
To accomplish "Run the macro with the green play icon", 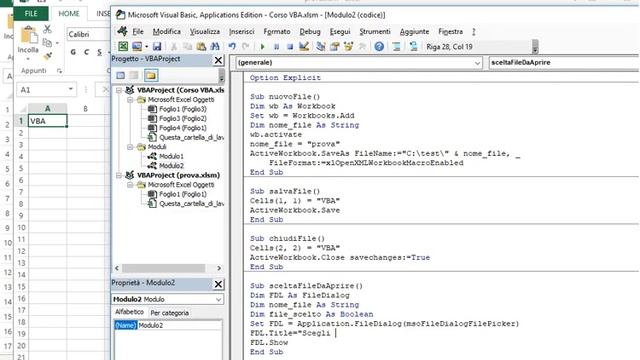I will click(262, 47).
